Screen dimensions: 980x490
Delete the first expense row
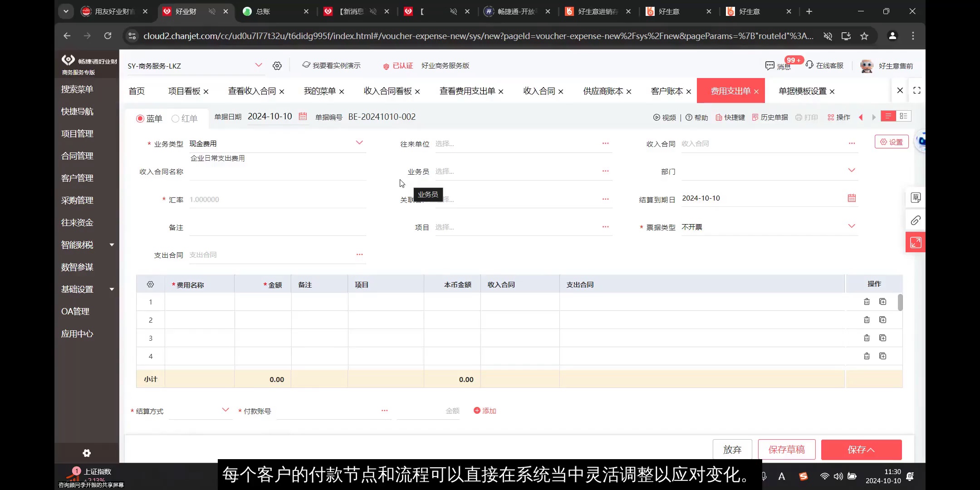(867, 301)
